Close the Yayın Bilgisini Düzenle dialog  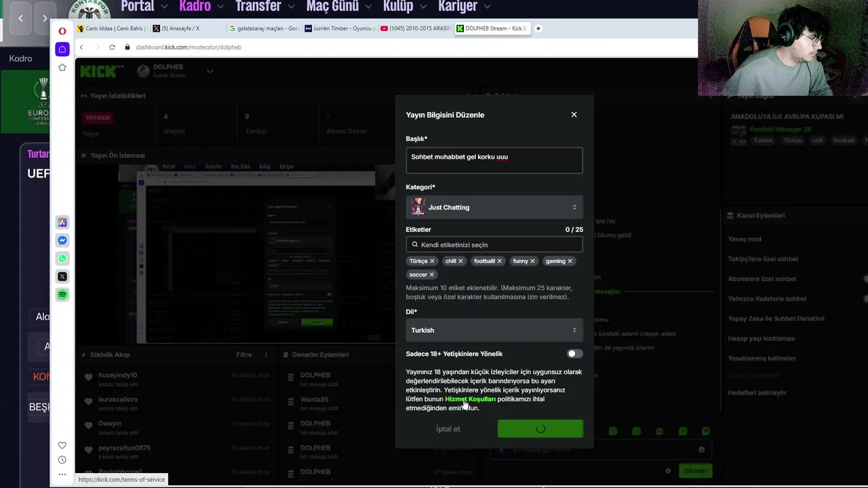574,115
